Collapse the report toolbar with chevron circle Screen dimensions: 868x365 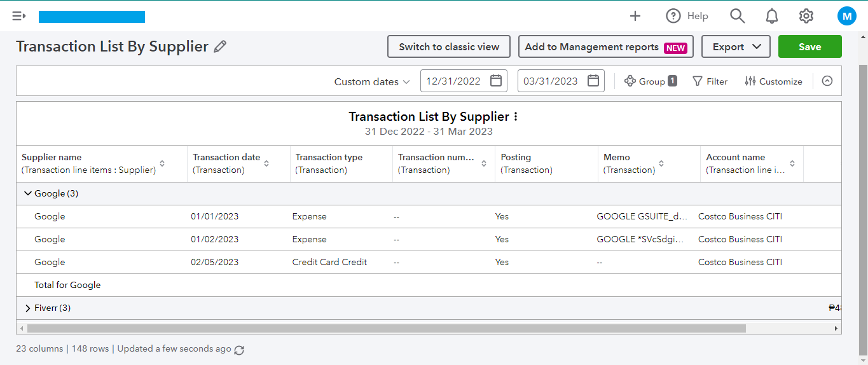click(x=827, y=81)
